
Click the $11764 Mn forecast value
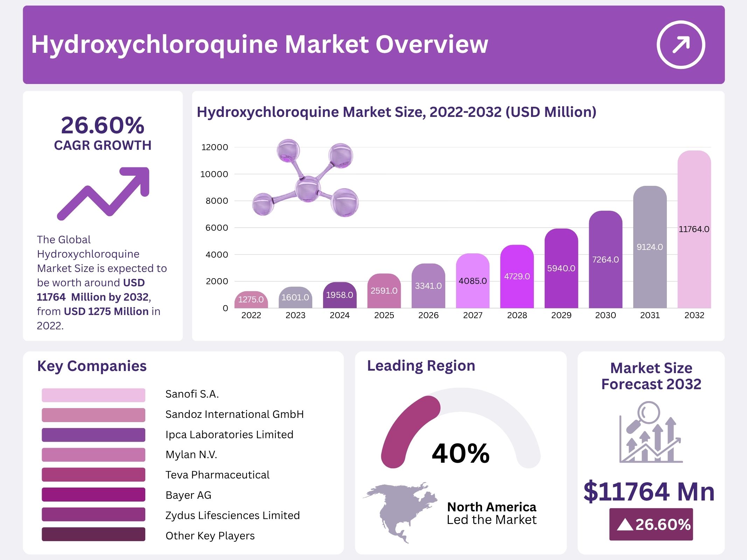(x=649, y=491)
